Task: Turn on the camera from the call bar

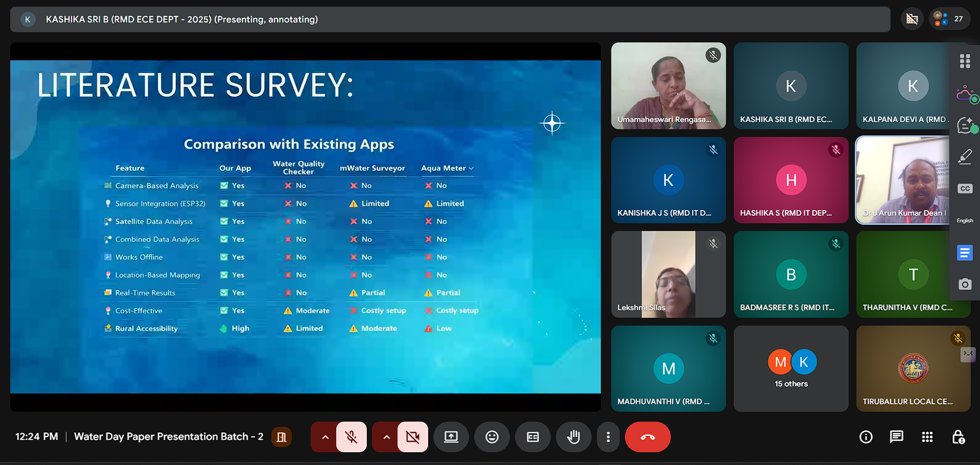Action: pyautogui.click(x=413, y=437)
